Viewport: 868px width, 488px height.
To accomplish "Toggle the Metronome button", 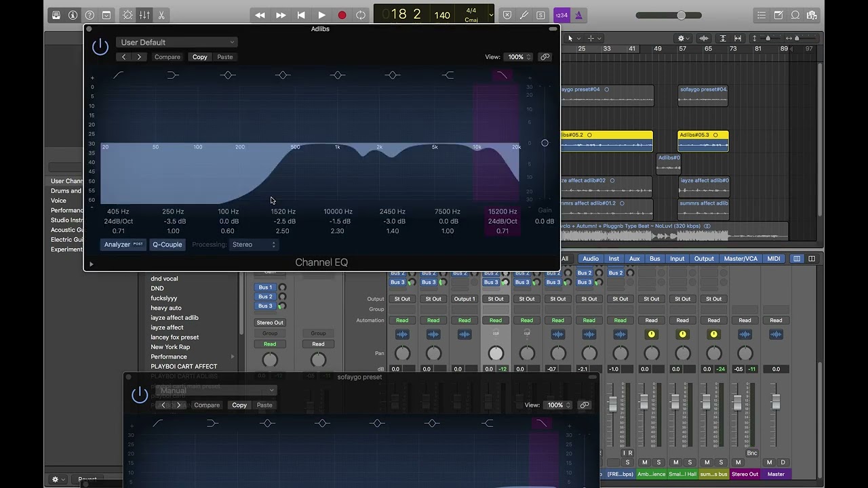I will (578, 15).
